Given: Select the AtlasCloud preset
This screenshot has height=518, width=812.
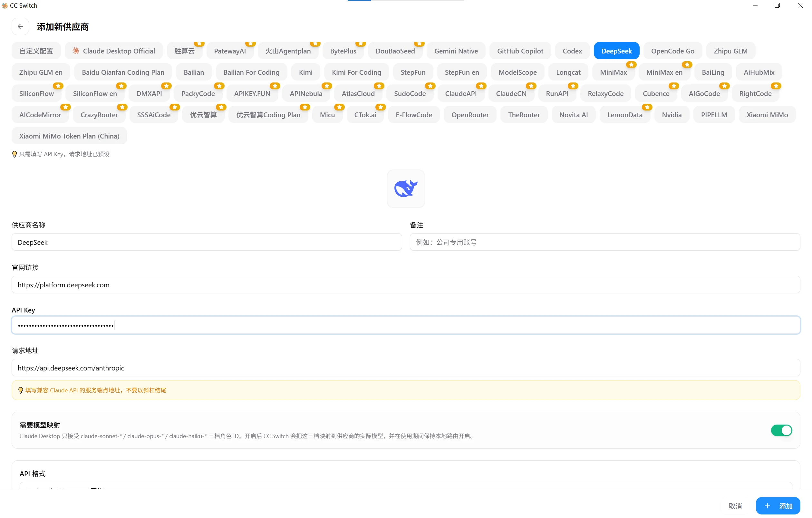Looking at the screenshot, I should click(x=358, y=93).
